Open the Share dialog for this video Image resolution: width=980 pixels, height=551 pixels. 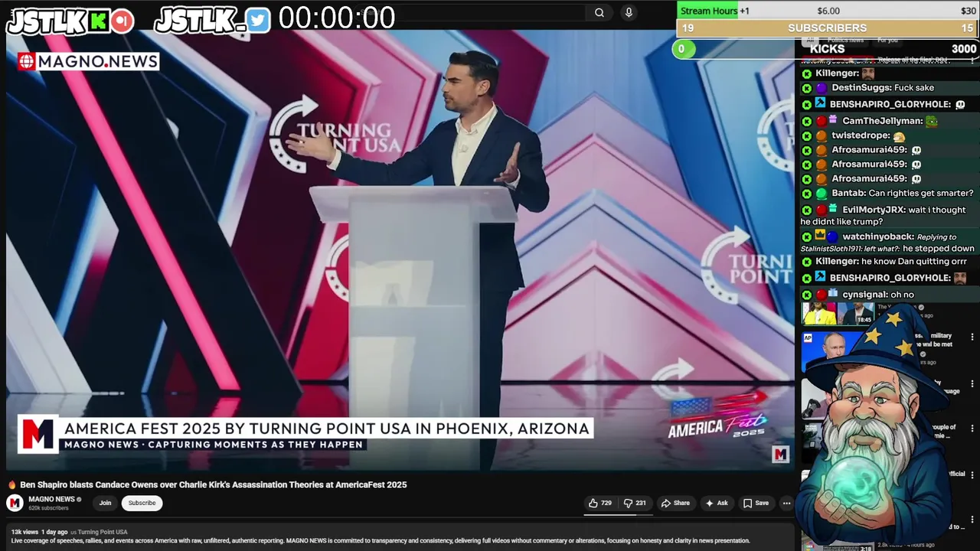675,503
